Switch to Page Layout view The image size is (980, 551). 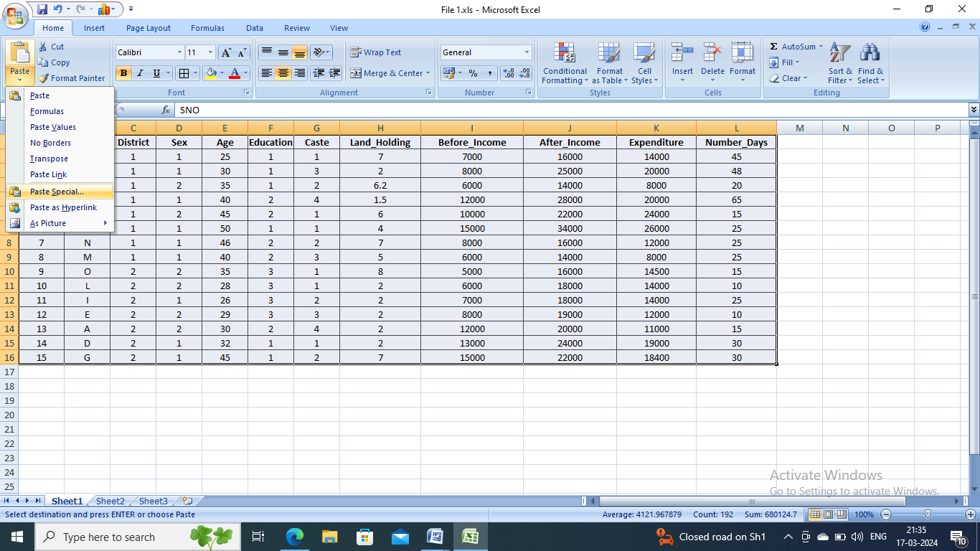828,514
